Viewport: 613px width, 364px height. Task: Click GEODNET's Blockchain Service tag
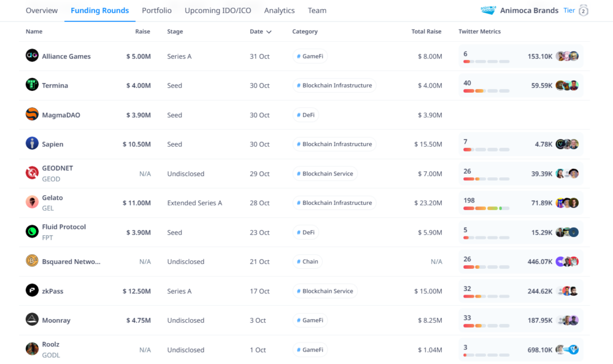point(325,174)
